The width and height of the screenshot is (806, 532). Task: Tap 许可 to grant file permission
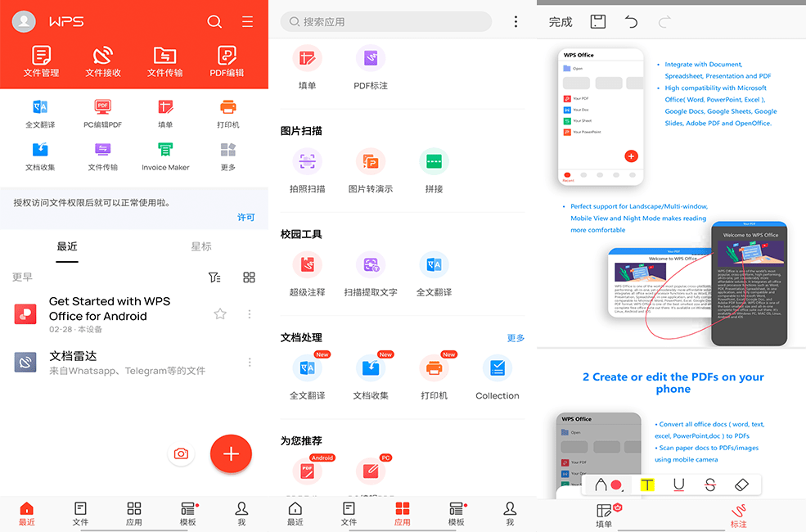click(x=245, y=217)
